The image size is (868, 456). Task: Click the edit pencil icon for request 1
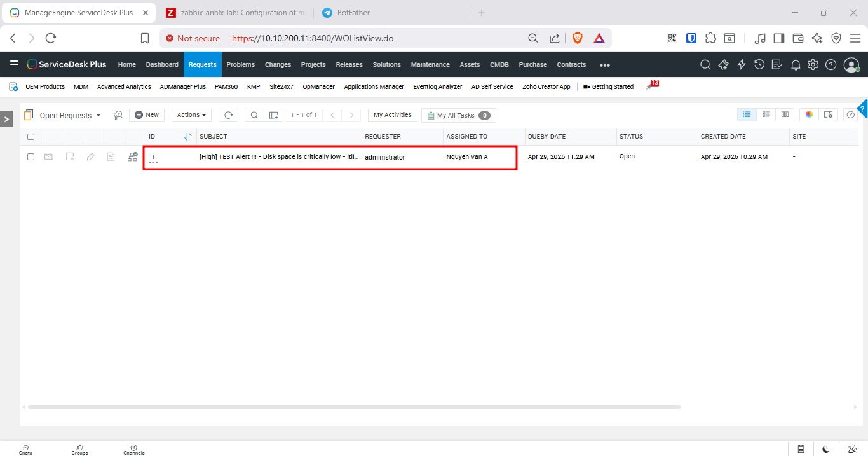91,156
